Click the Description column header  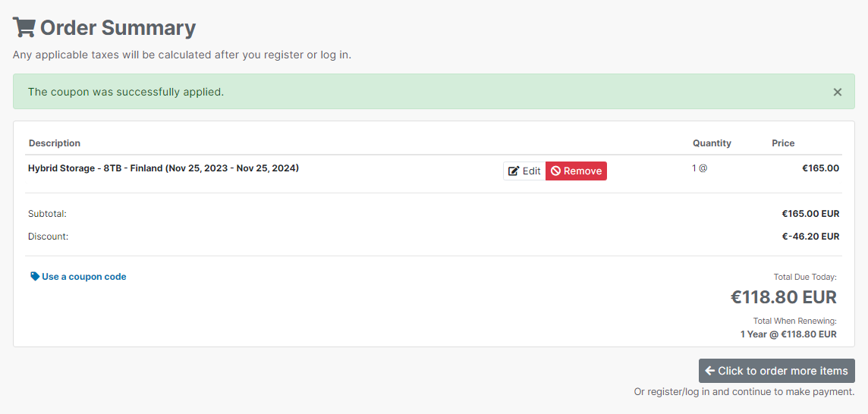tap(55, 143)
